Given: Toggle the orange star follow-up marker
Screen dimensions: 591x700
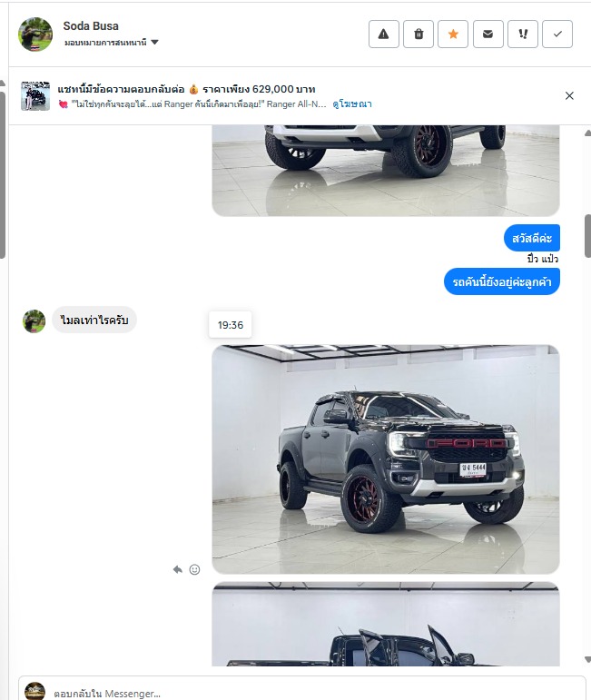Looking at the screenshot, I should pyautogui.click(x=453, y=34).
